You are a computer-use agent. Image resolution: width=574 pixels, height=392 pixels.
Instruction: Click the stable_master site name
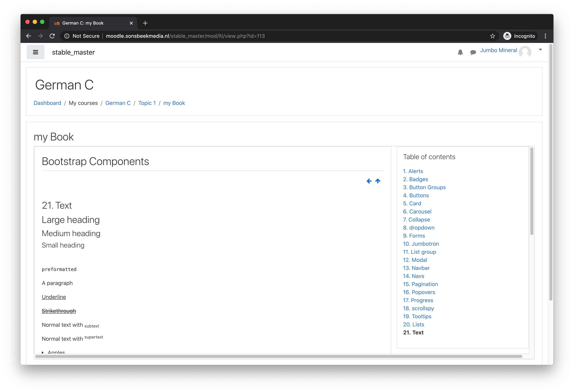point(73,52)
